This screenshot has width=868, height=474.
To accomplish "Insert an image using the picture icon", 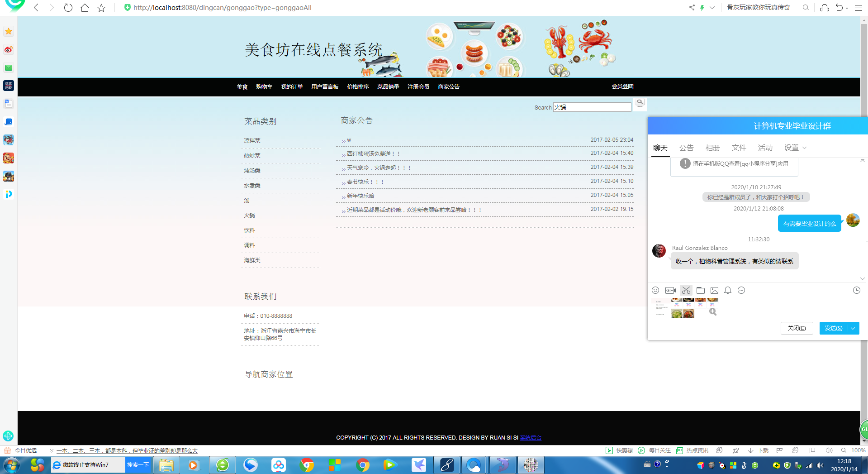I will pyautogui.click(x=715, y=290).
